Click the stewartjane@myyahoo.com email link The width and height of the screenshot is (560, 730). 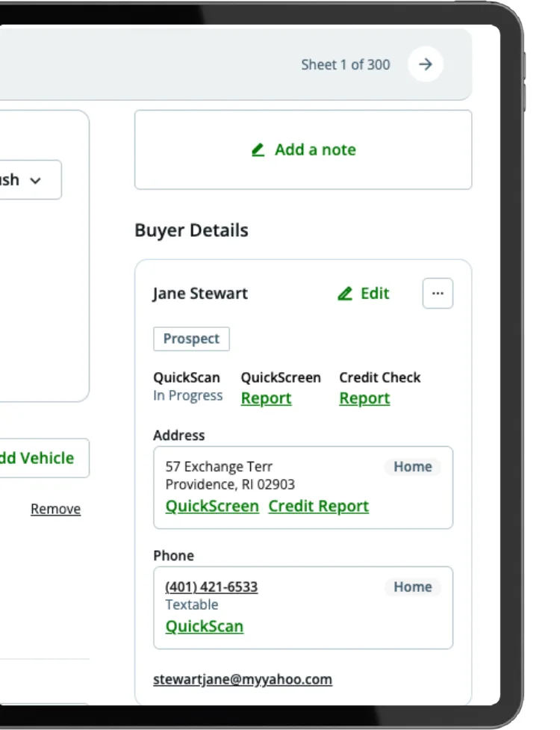pos(243,680)
